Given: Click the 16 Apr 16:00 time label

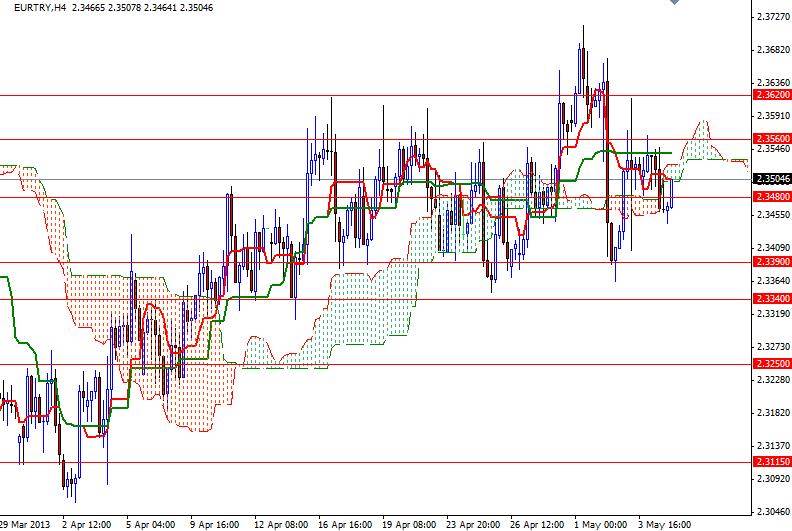Looking at the screenshot, I should click(x=345, y=524).
